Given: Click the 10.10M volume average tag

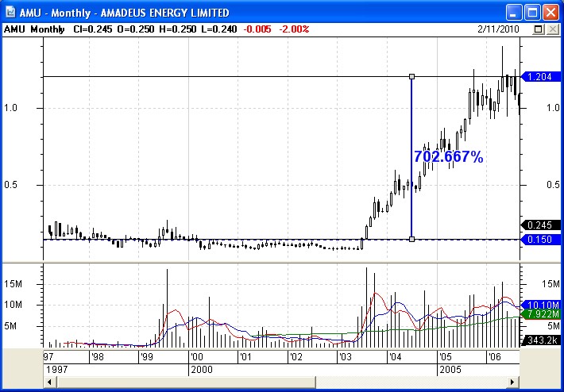Looking at the screenshot, I should (x=541, y=305).
